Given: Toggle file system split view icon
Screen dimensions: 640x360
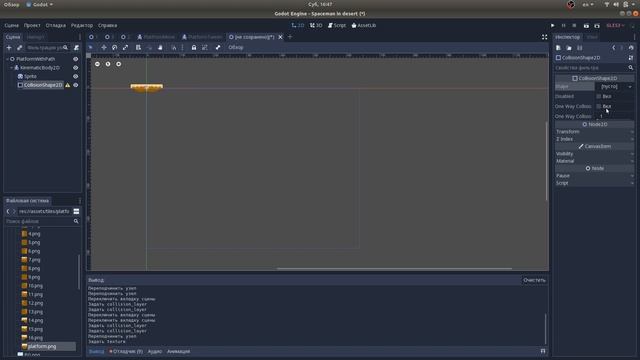Looking at the screenshot, I should coord(76,211).
